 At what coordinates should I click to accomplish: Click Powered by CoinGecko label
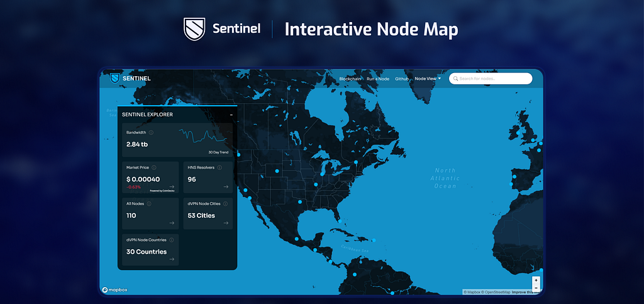[162, 191]
